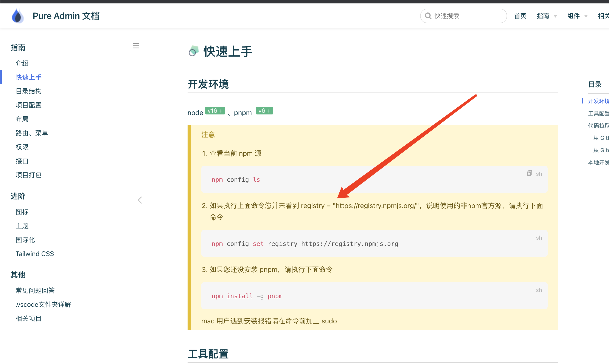Click the Pure Admin water drop logo
This screenshot has height=364, width=609.
pos(17,16)
